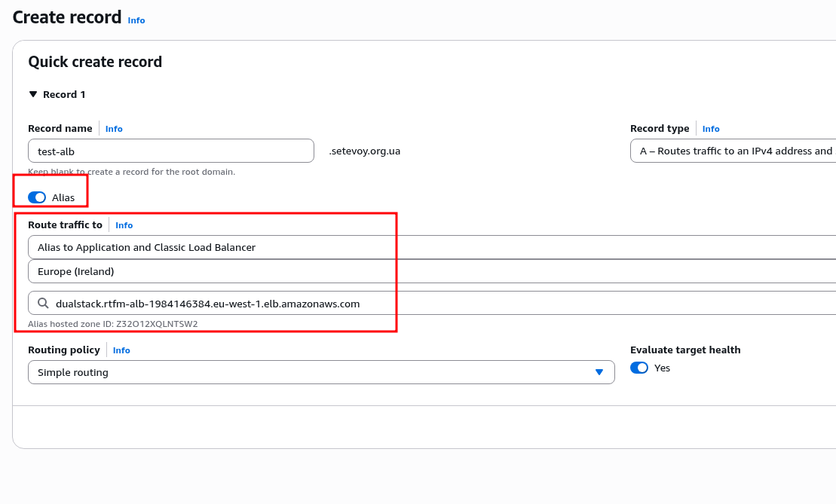Viewport: 836px width, 504px height.
Task: Click Info link beside Record name label
Action: pyautogui.click(x=114, y=129)
